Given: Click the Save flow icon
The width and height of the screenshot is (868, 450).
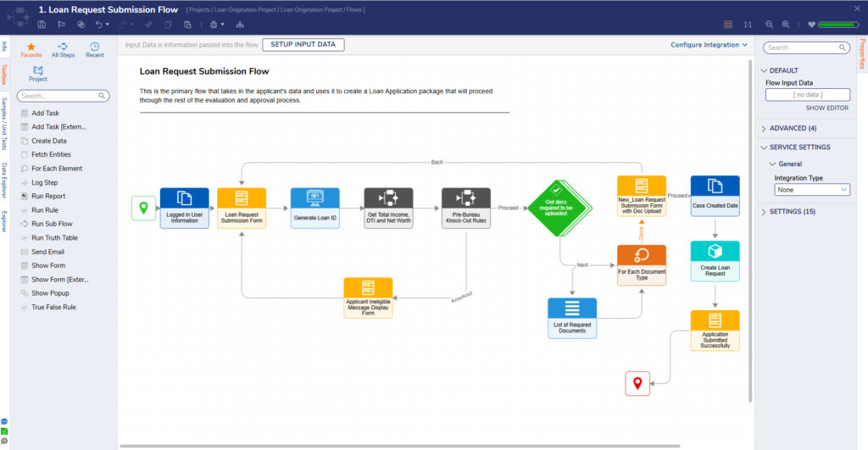Looking at the screenshot, I should 42,25.
